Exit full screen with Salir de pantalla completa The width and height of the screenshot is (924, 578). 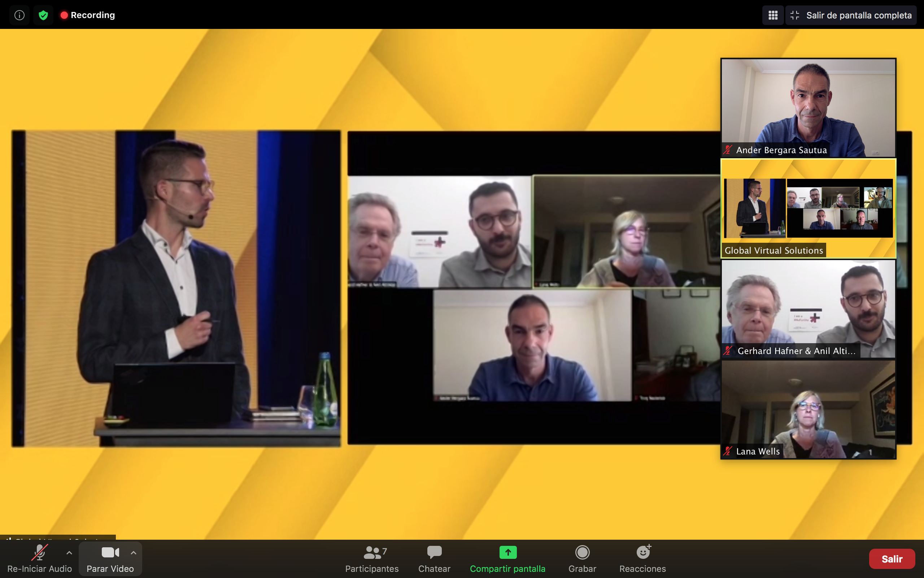point(851,15)
